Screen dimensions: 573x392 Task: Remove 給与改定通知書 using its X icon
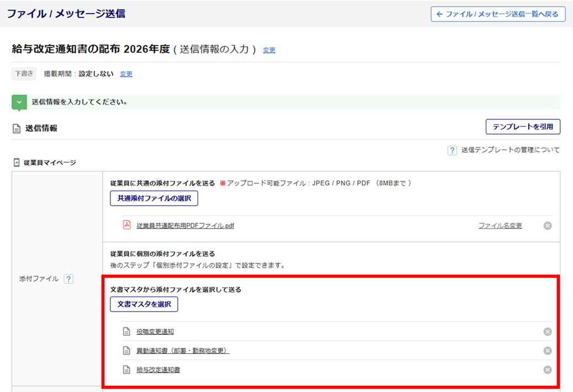click(547, 370)
